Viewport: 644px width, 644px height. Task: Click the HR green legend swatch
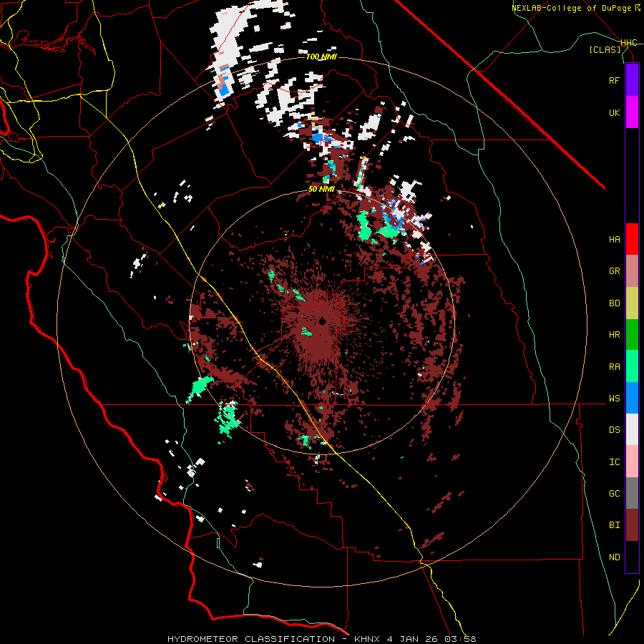tap(632, 335)
